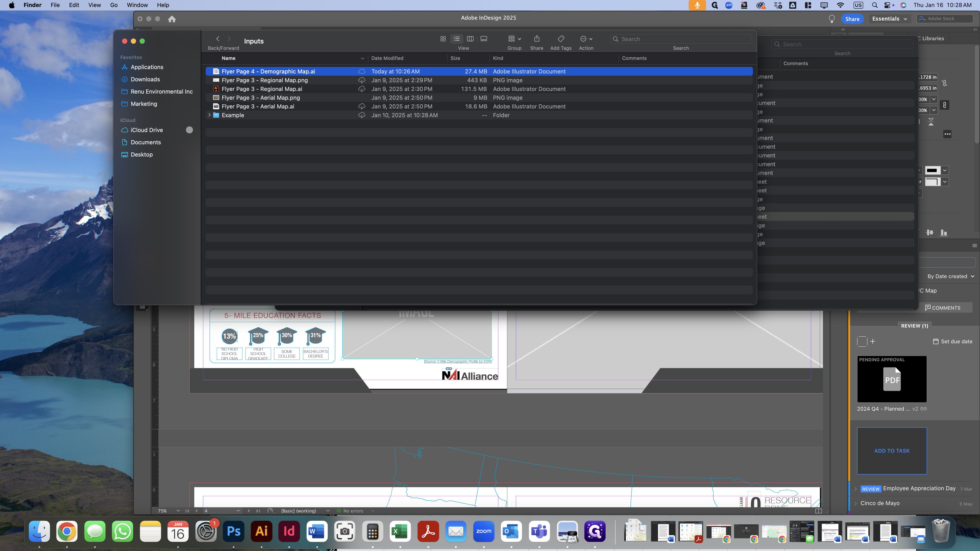Screen dimensions: 980x551
Task: Toggle constrain width and height link
Action: coord(944,83)
